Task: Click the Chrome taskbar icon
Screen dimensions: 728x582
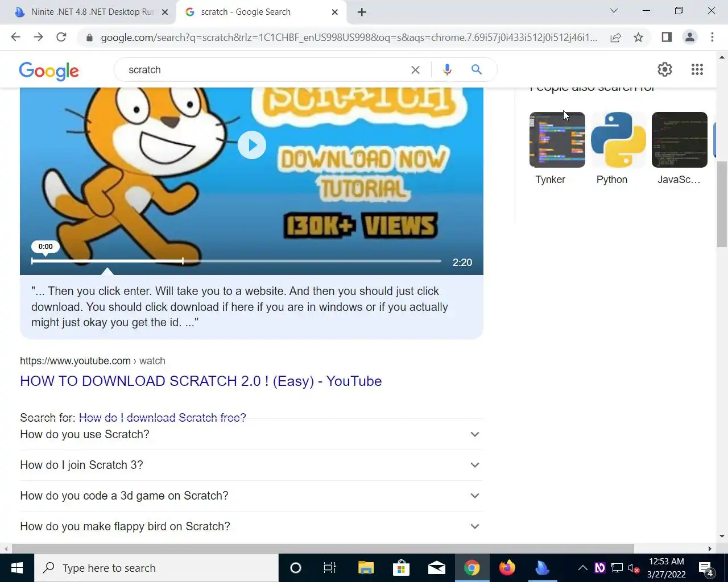Action: pos(471,568)
